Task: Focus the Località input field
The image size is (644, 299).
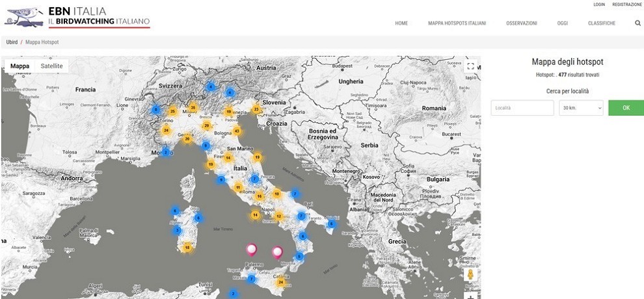Action: [522, 108]
